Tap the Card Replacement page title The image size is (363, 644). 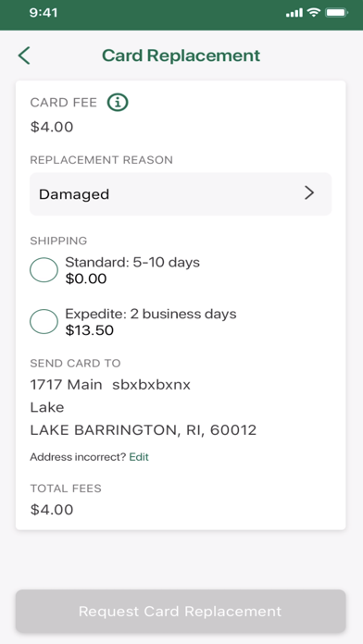pyautogui.click(x=181, y=56)
